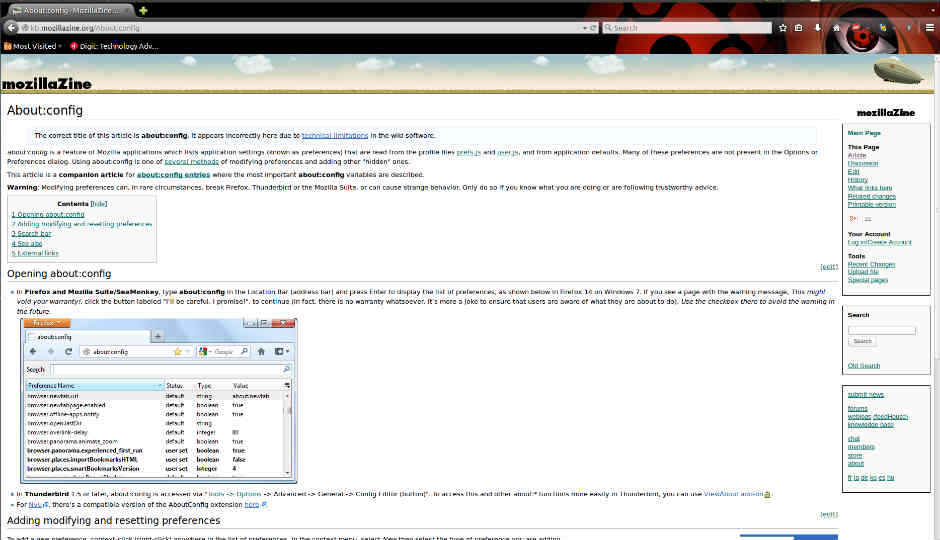Image resolution: width=940 pixels, height=540 pixels.
Task: View page History in the sidebar
Action: 857,180
